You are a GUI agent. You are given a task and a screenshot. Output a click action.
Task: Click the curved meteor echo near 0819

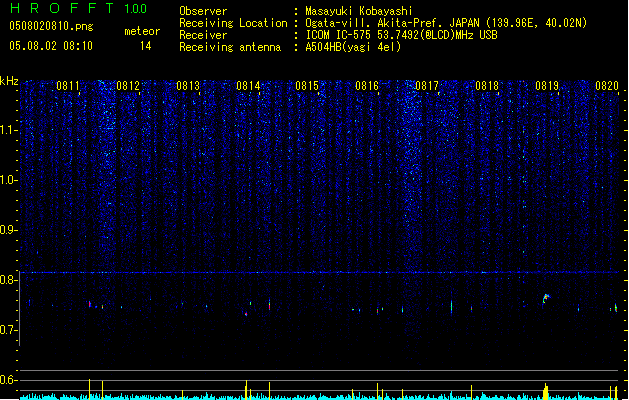click(x=546, y=298)
